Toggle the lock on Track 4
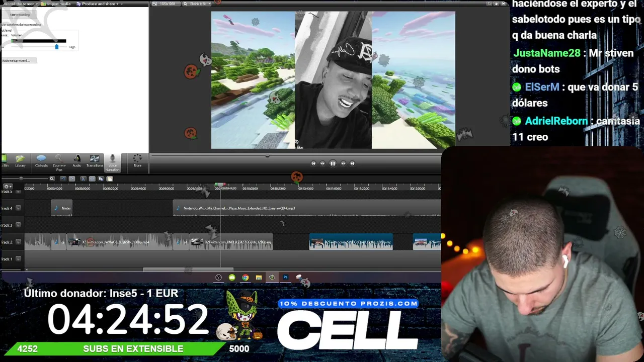644x362 pixels. click(18, 208)
